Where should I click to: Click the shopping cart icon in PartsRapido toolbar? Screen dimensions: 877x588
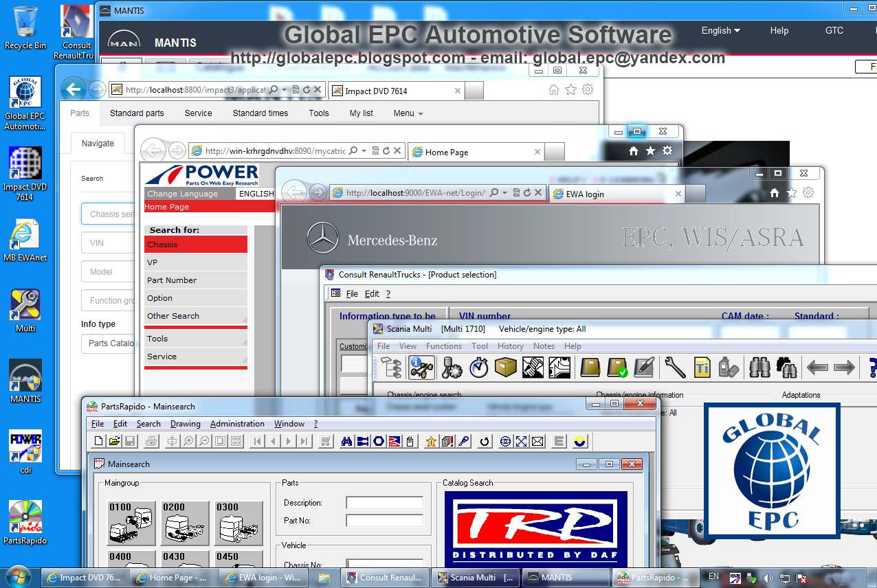pyautogui.click(x=326, y=441)
